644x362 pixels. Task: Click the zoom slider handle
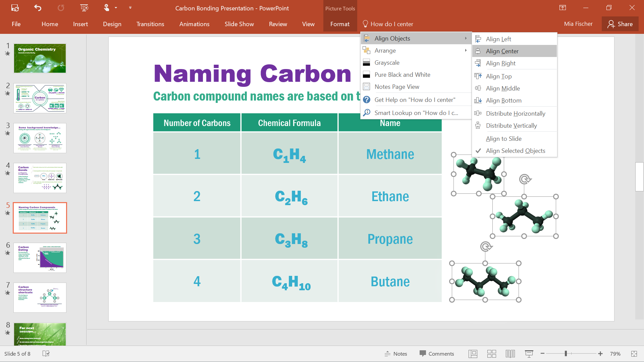pos(566,354)
